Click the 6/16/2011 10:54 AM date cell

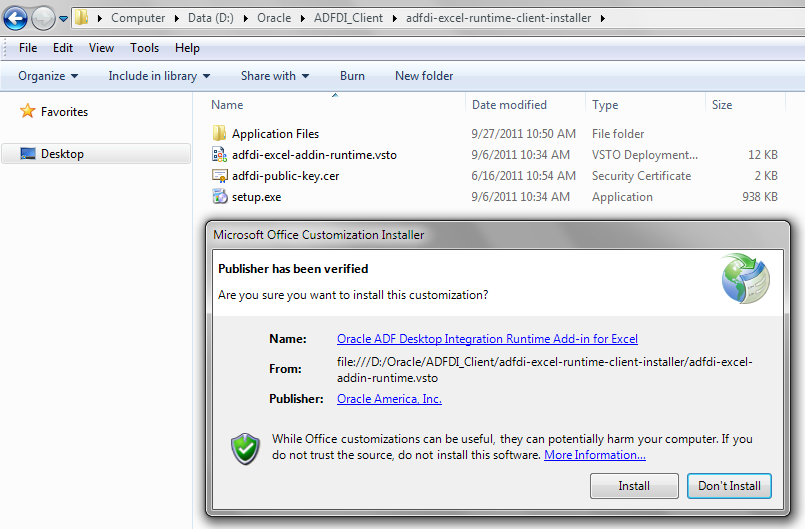(523, 176)
